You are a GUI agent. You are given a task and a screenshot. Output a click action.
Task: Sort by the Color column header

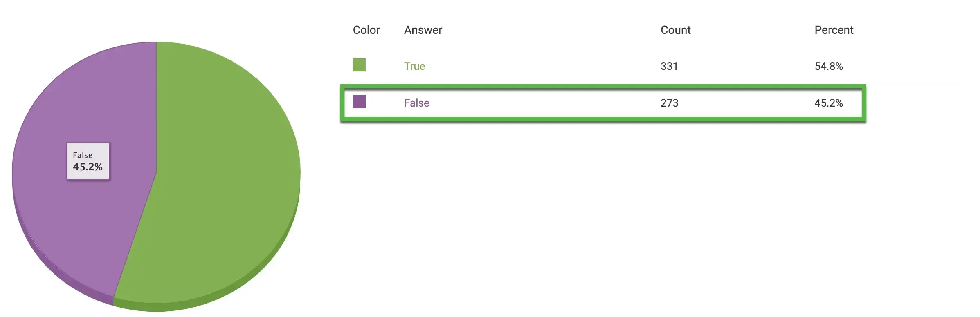coord(366,30)
